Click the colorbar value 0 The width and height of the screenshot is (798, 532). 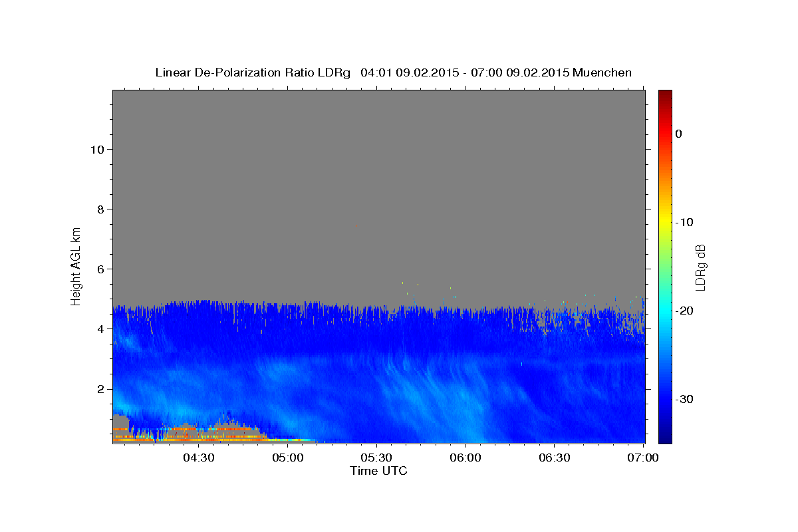[x=679, y=134]
